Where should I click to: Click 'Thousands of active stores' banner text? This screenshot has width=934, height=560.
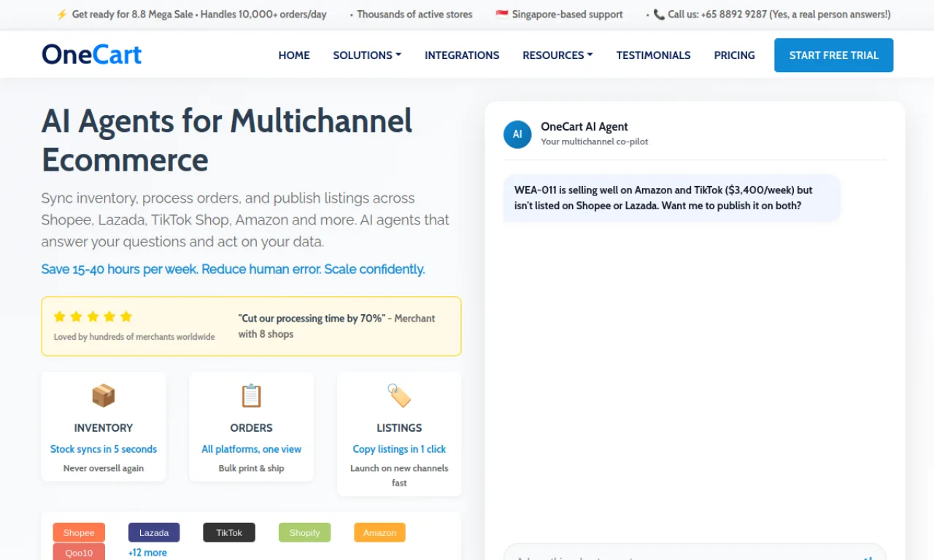pos(414,15)
